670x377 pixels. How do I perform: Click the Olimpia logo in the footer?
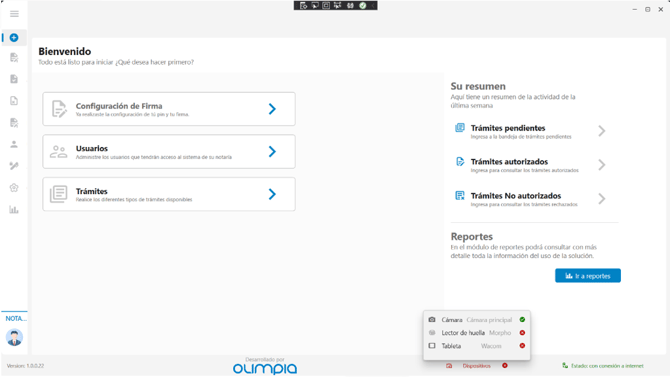pos(265,368)
